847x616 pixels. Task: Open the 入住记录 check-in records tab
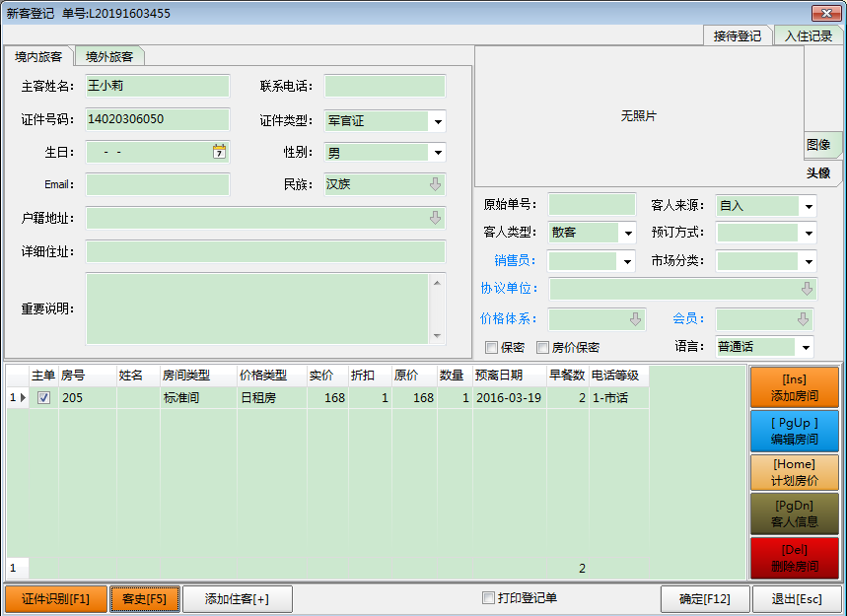click(809, 35)
